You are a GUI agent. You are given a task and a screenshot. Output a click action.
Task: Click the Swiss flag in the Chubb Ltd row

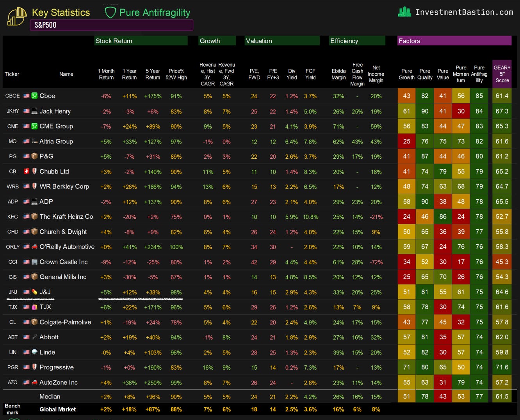[26, 172]
